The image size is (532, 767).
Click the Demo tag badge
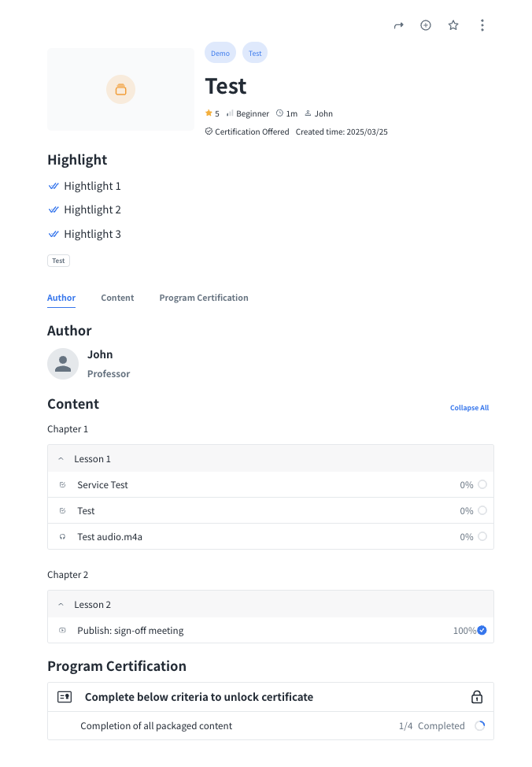[220, 54]
